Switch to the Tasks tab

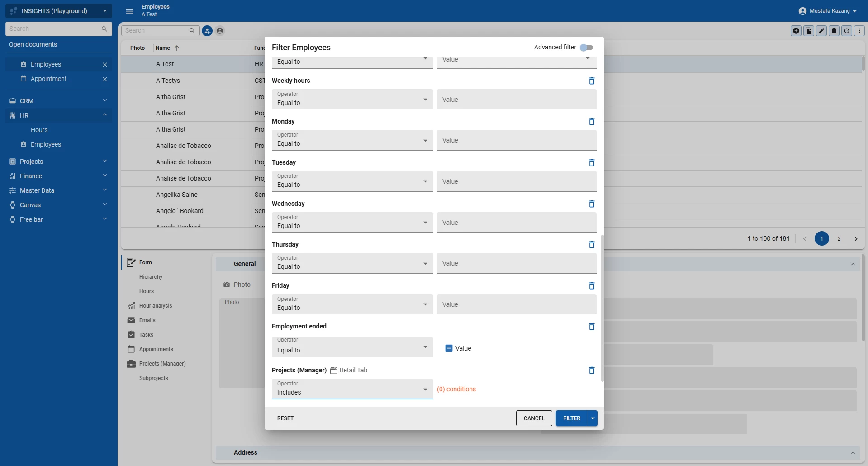[x=146, y=335]
